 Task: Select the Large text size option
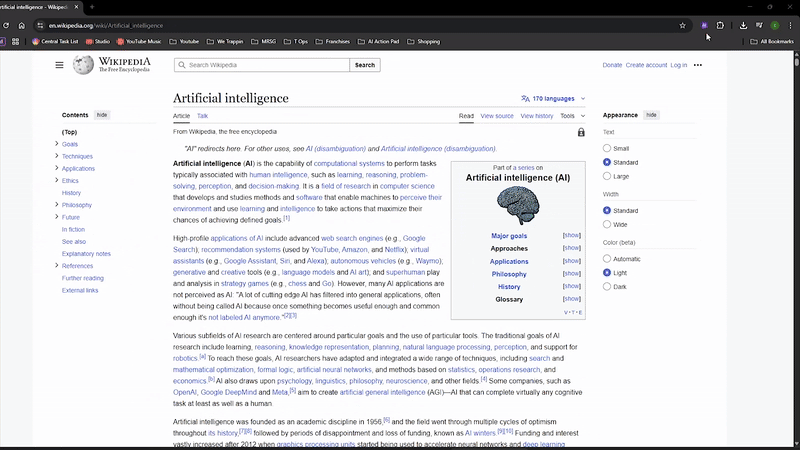[x=607, y=176]
